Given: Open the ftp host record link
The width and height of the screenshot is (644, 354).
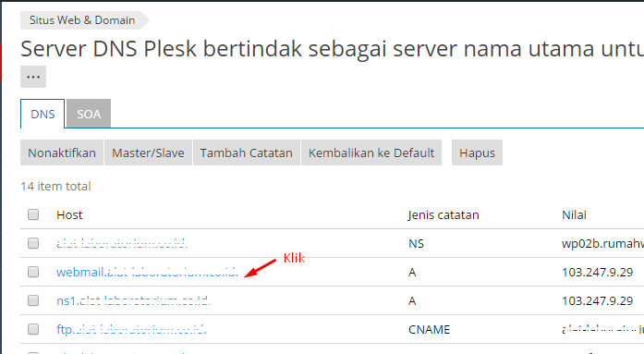Looking at the screenshot, I should [131, 330].
